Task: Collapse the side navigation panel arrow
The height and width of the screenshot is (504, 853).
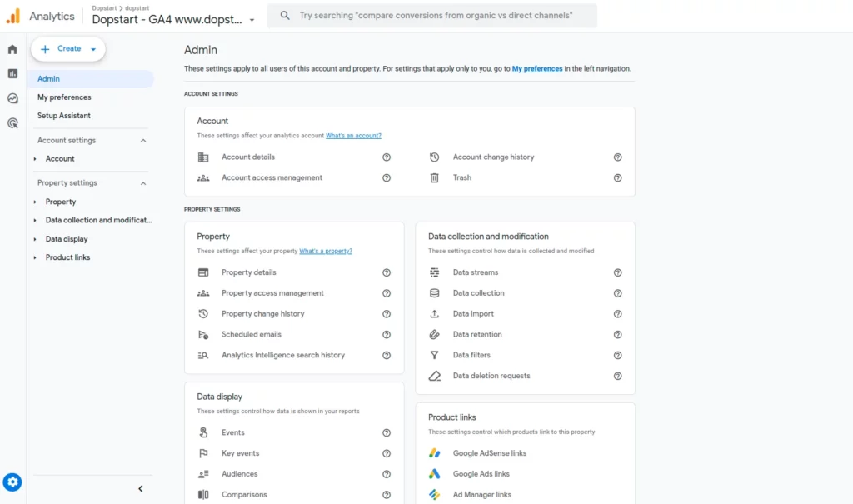Action: (x=140, y=489)
